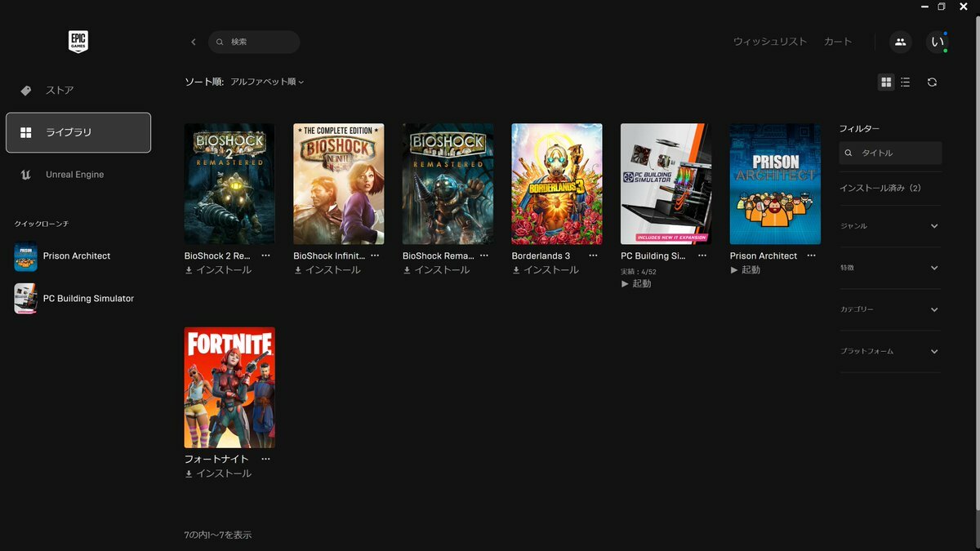
Task: Launch PC Building Simulator with 起動
Action: pyautogui.click(x=636, y=283)
